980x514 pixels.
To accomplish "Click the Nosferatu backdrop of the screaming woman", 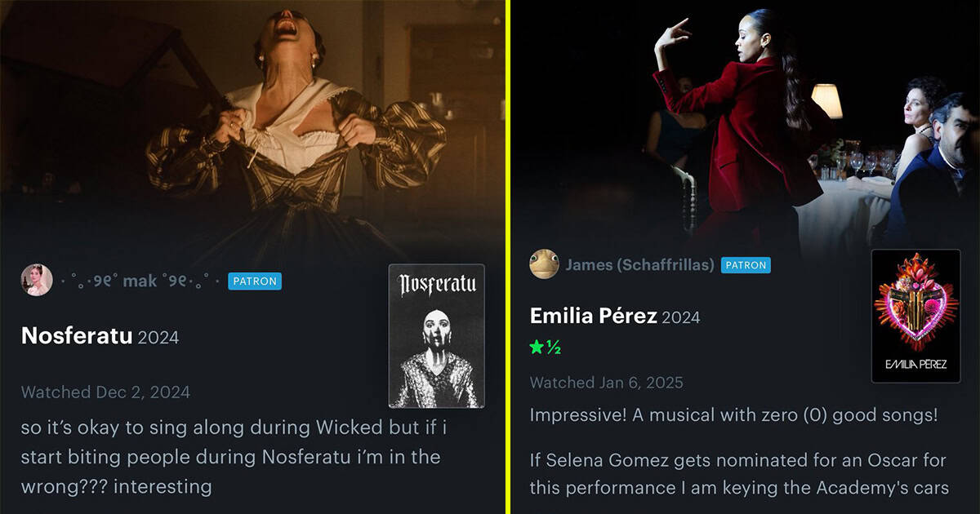I will pyautogui.click(x=252, y=122).
